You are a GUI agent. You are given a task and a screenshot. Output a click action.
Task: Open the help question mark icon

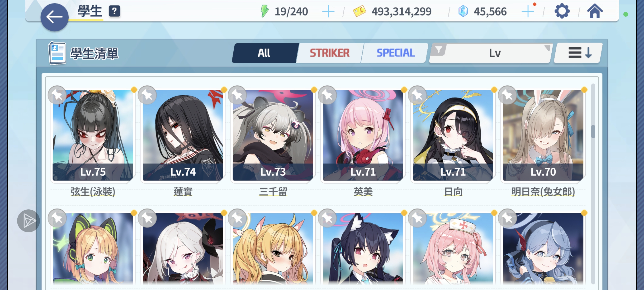114,11
